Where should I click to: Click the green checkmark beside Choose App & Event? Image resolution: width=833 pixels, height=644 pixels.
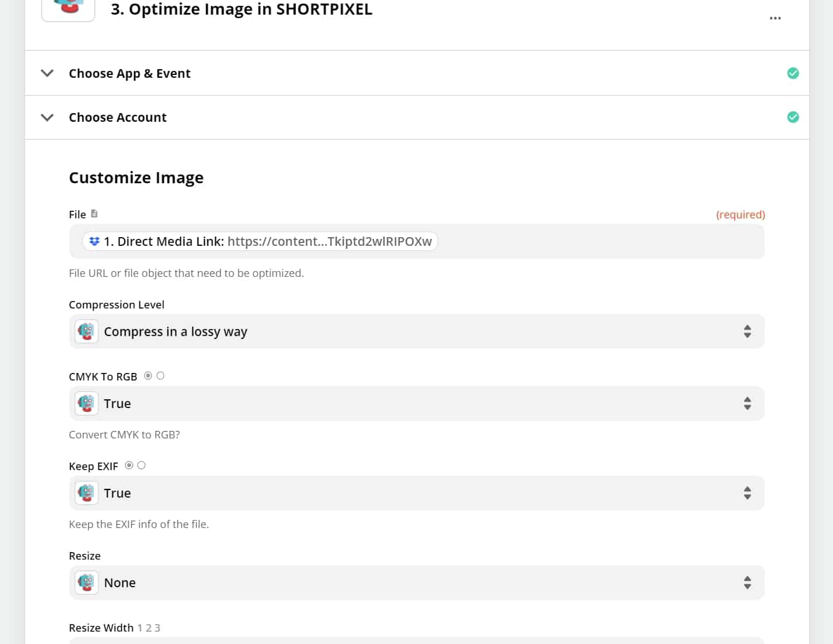[x=793, y=73]
